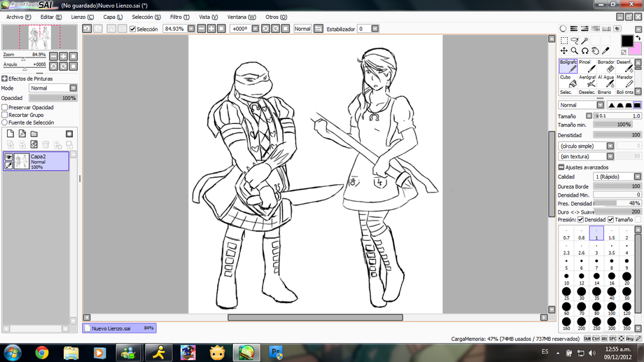Click the Normal view mode button
This screenshot has height=362, width=644.
coord(302,29)
